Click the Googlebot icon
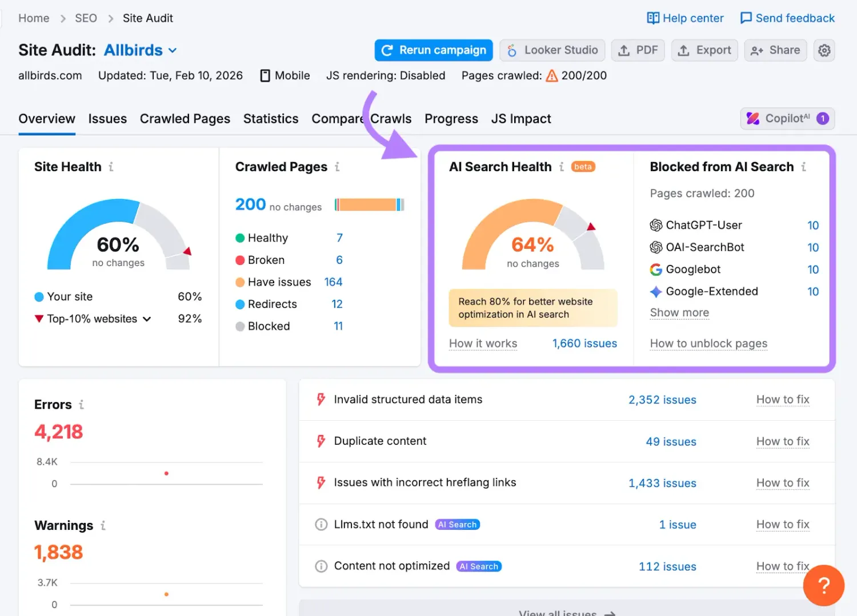Image resolution: width=857 pixels, height=616 pixels. click(x=655, y=269)
